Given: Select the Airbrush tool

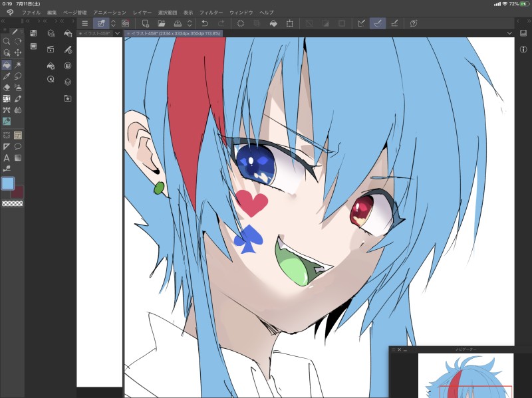Looking at the screenshot, I should click(18, 88).
